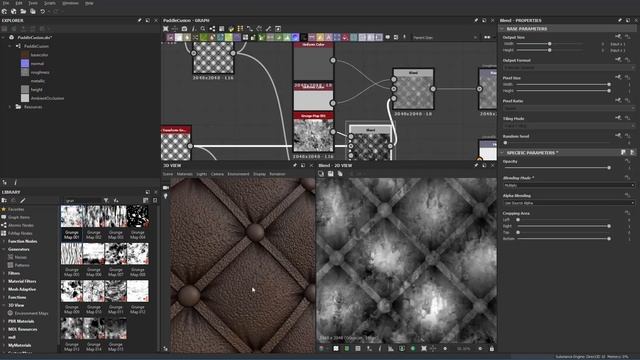Expand the Filters category in Library
Image resolution: width=640 pixels, height=360 pixels.
click(4, 273)
